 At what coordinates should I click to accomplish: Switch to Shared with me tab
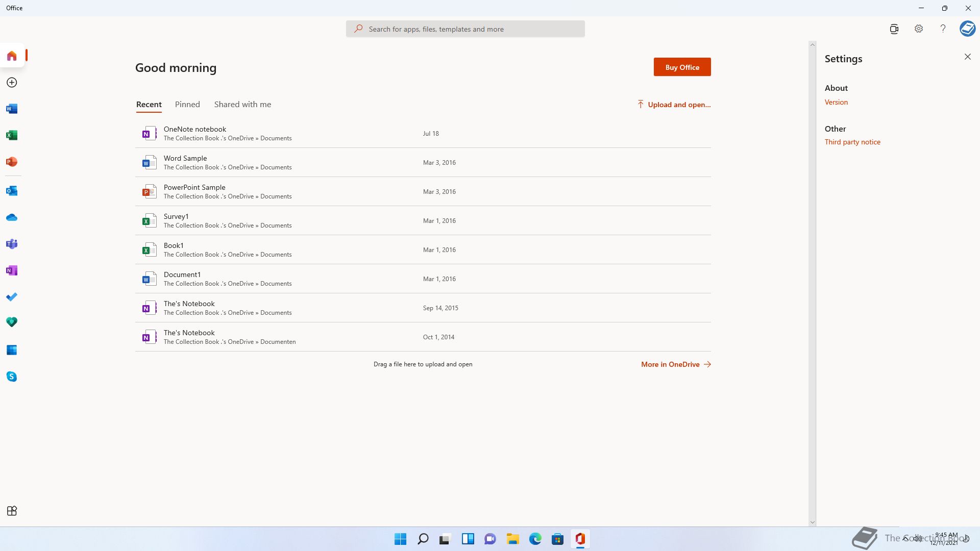click(x=242, y=105)
